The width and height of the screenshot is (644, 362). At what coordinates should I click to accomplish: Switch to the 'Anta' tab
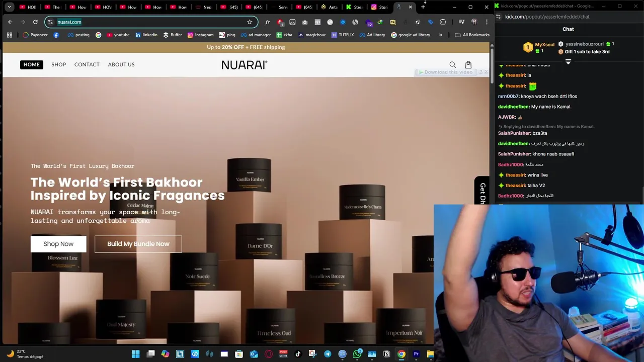(330, 7)
